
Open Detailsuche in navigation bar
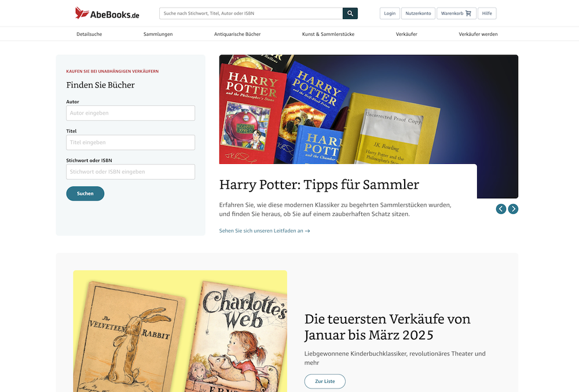[x=89, y=34]
